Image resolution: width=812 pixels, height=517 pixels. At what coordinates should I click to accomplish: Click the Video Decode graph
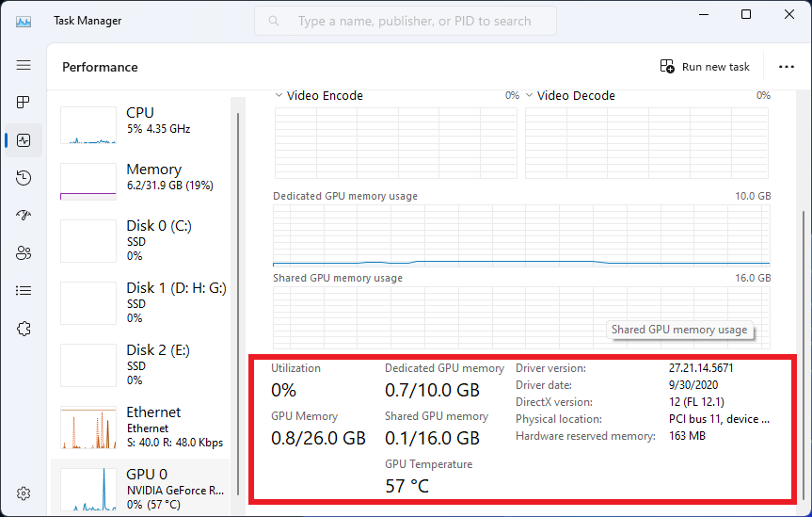point(646,143)
